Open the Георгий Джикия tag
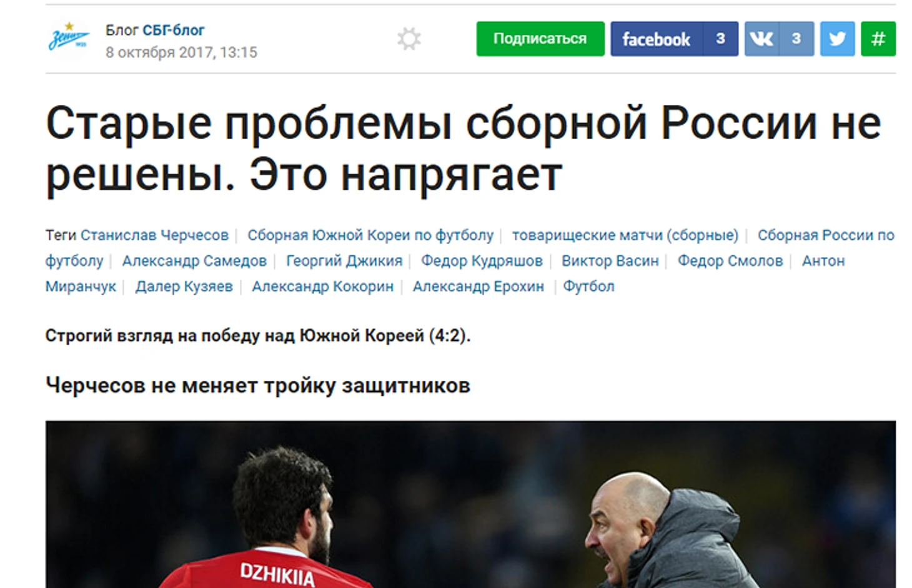This screenshot has height=588, width=912. [x=344, y=261]
